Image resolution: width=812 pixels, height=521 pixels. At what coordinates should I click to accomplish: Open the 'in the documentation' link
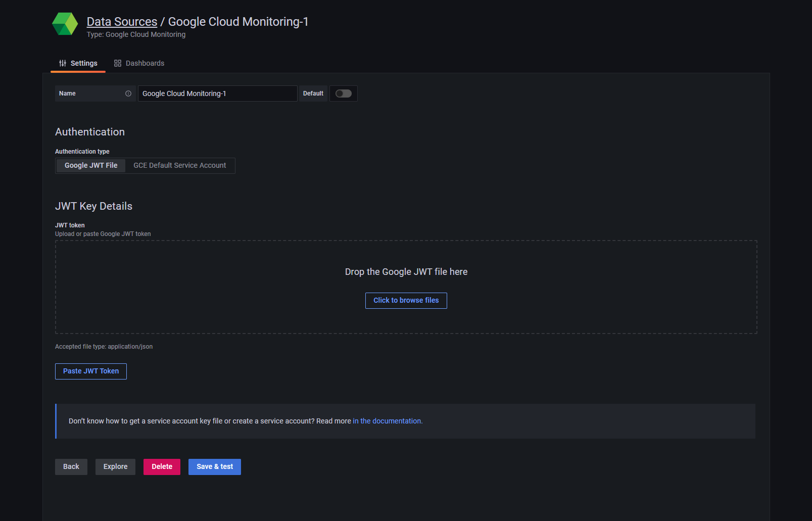tap(388, 421)
